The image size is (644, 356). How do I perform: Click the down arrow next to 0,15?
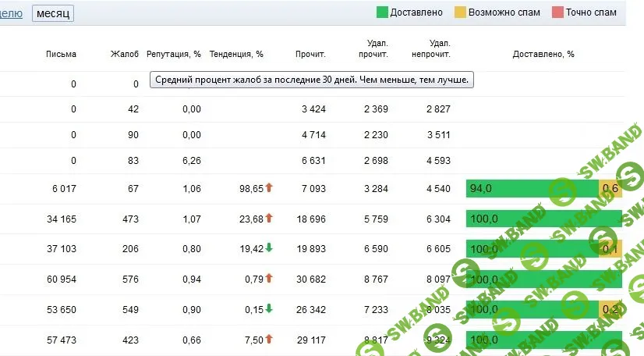pos(269,308)
